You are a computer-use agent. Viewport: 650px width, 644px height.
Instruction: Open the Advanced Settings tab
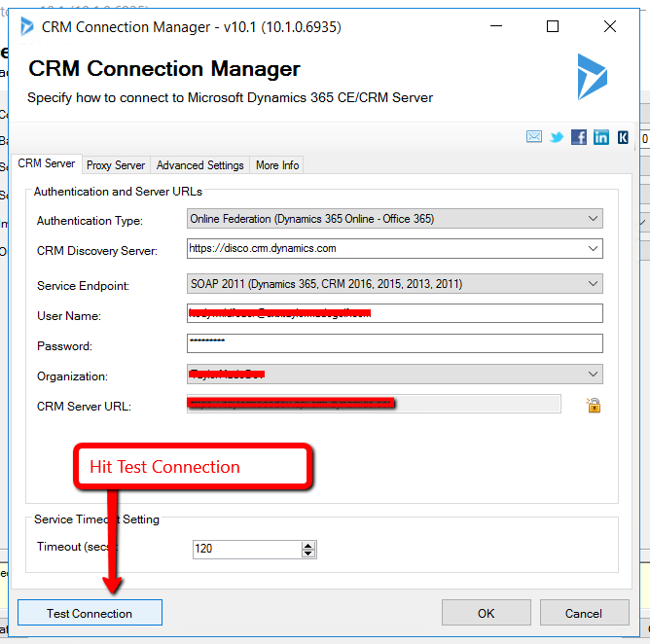pyautogui.click(x=199, y=165)
